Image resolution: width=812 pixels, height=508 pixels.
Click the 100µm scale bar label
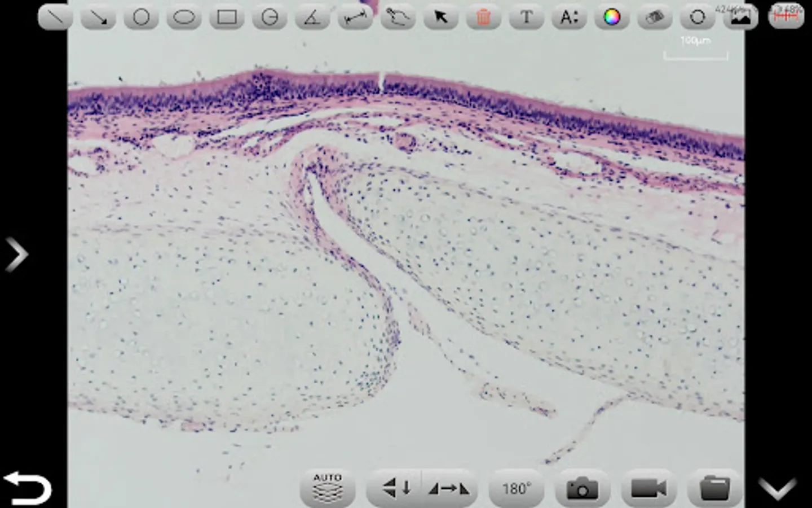pyautogui.click(x=695, y=41)
